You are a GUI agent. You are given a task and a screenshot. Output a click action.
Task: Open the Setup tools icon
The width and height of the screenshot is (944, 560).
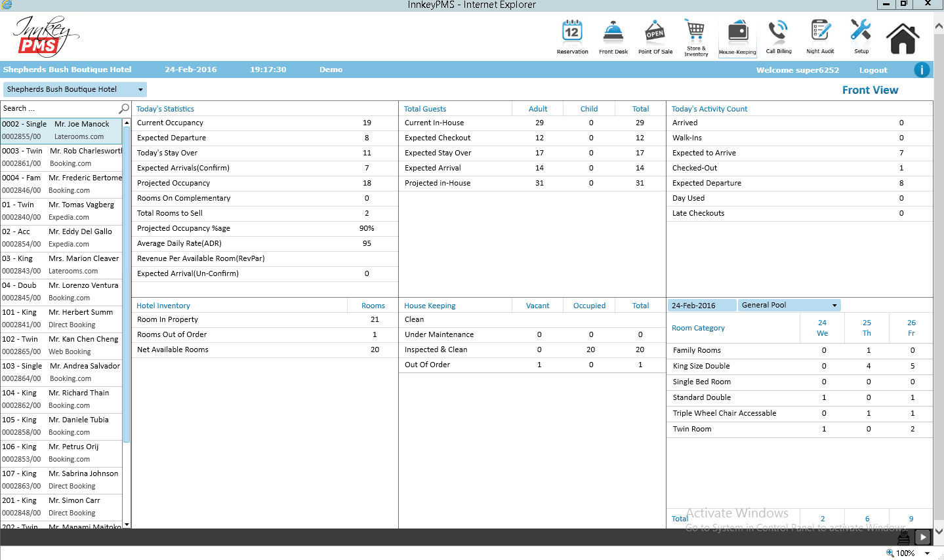tap(861, 31)
